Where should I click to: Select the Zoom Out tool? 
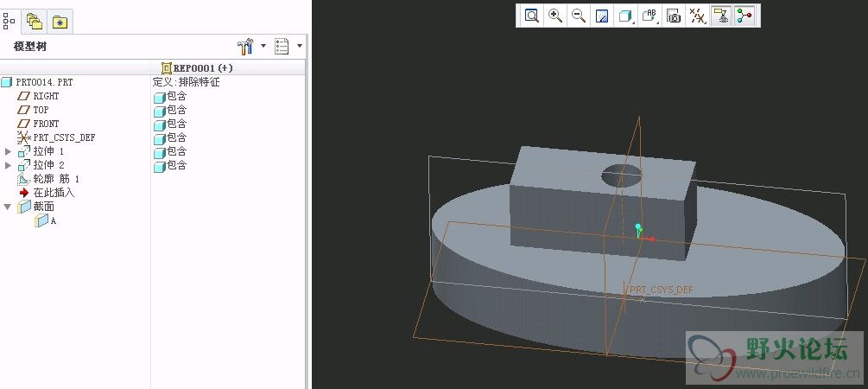click(x=579, y=16)
